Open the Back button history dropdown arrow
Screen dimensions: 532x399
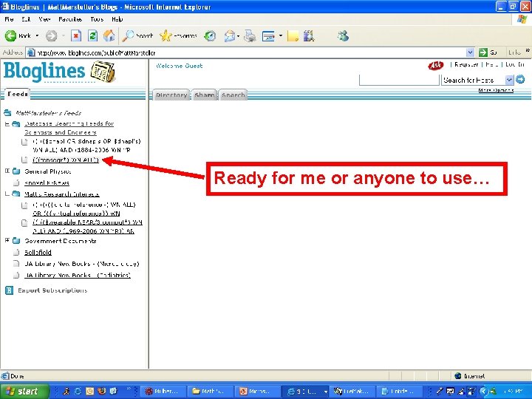coord(37,35)
